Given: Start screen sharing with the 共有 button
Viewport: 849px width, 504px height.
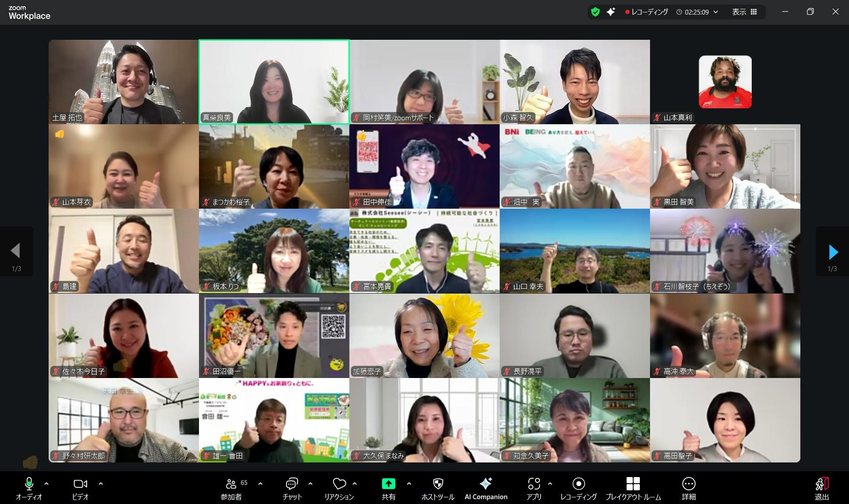Looking at the screenshot, I should pos(388,484).
